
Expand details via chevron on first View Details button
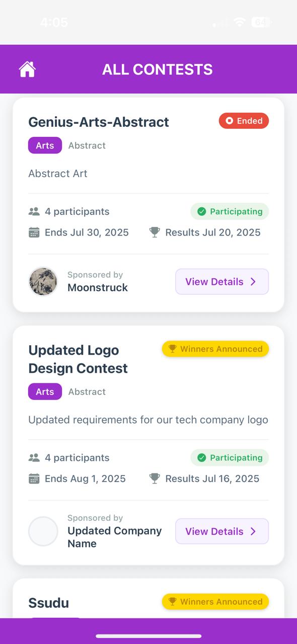click(253, 282)
